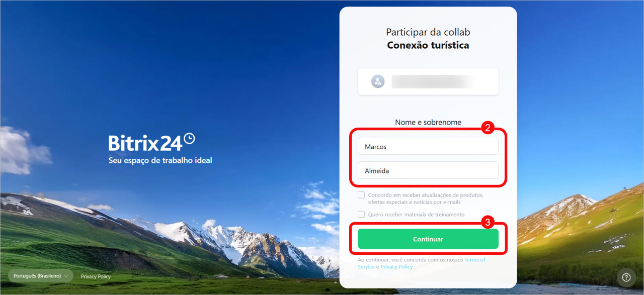Open the help question mark icon
The width and height of the screenshot is (644, 295).
tap(626, 277)
